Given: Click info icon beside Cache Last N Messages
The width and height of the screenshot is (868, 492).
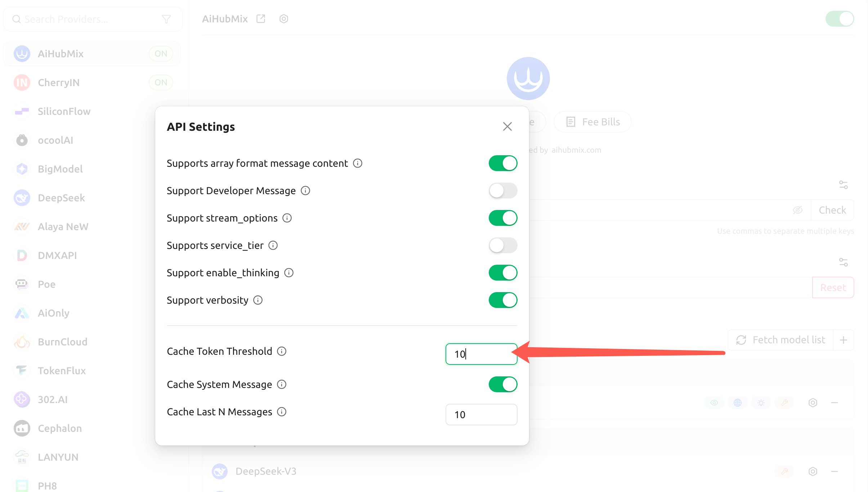Looking at the screenshot, I should (x=282, y=412).
